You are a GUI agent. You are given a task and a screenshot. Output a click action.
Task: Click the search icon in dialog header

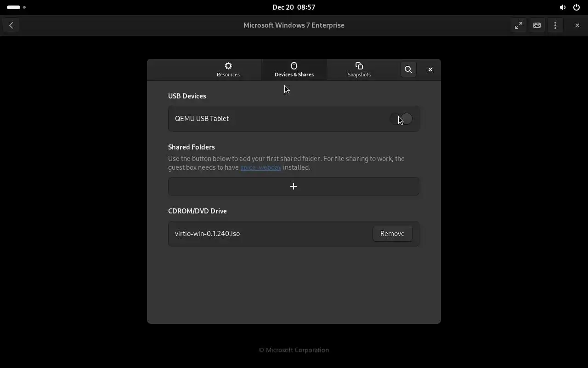click(408, 69)
